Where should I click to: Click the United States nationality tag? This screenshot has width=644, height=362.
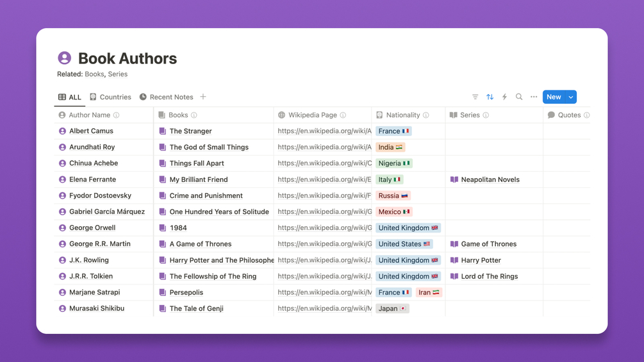click(404, 244)
